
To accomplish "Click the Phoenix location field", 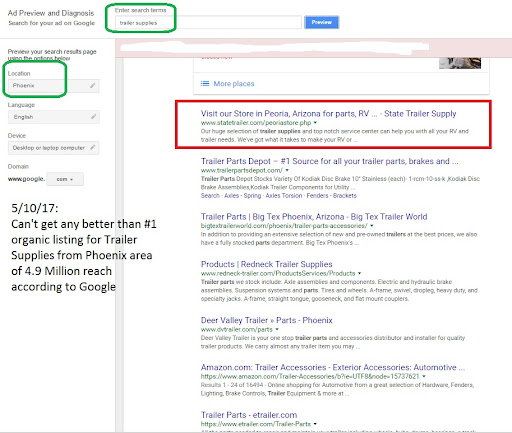I will tap(53, 86).
